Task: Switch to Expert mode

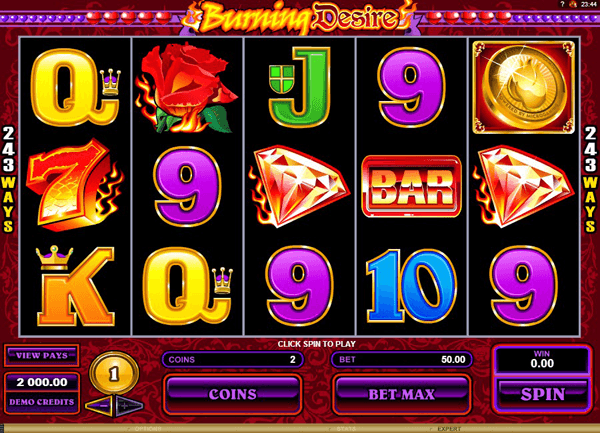Action: [x=449, y=429]
